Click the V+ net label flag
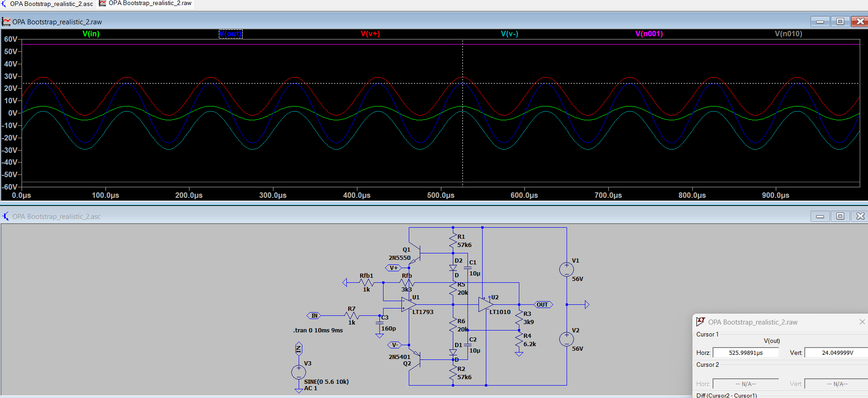Viewport: 868px width, 398px height. [394, 268]
